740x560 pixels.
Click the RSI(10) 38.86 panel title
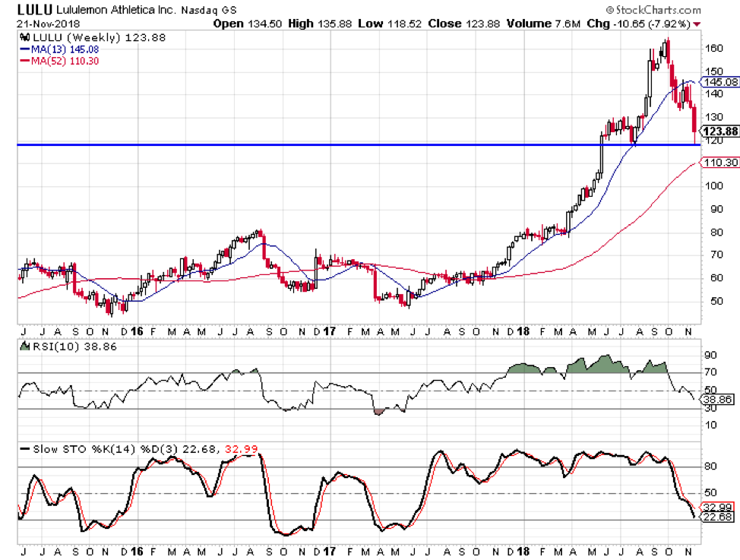click(74, 346)
